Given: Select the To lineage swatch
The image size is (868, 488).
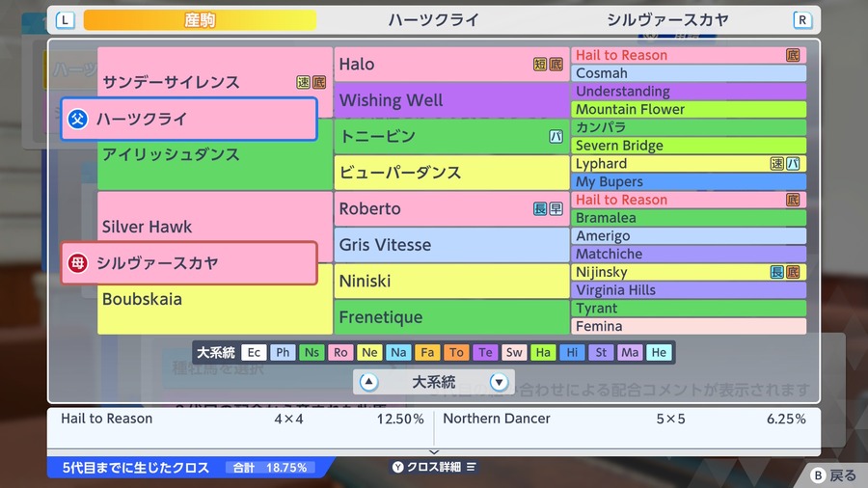Looking at the screenshot, I should pyautogui.click(x=456, y=352).
